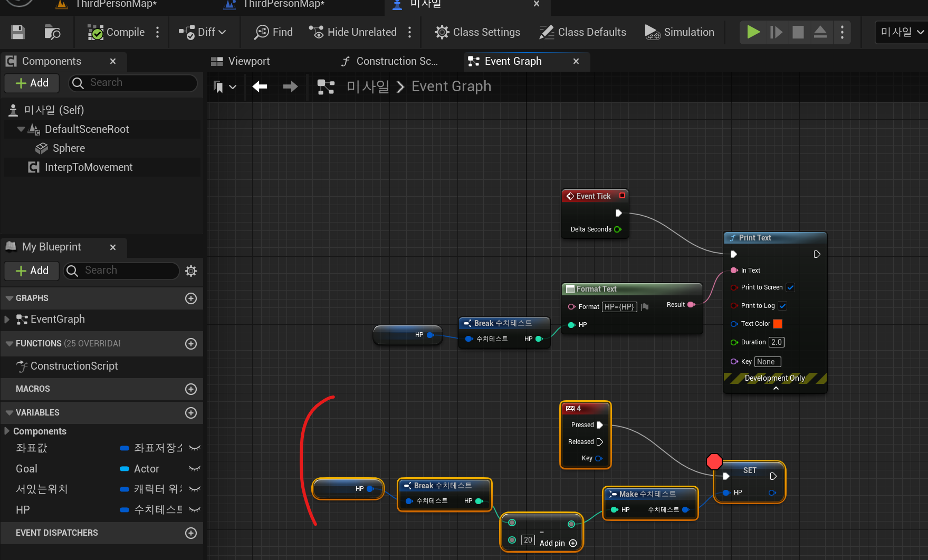This screenshot has height=560, width=928.
Task: Click the navigate back arrow
Action: 260,86
